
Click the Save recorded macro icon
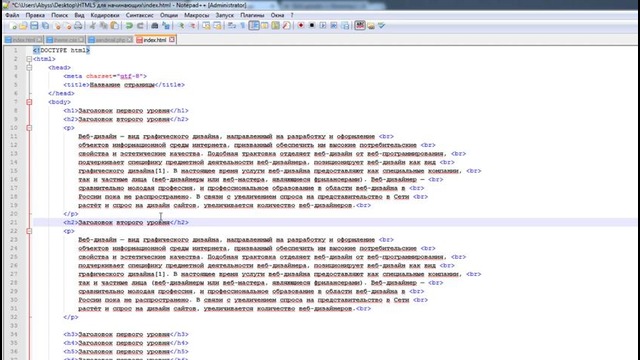coord(345,26)
